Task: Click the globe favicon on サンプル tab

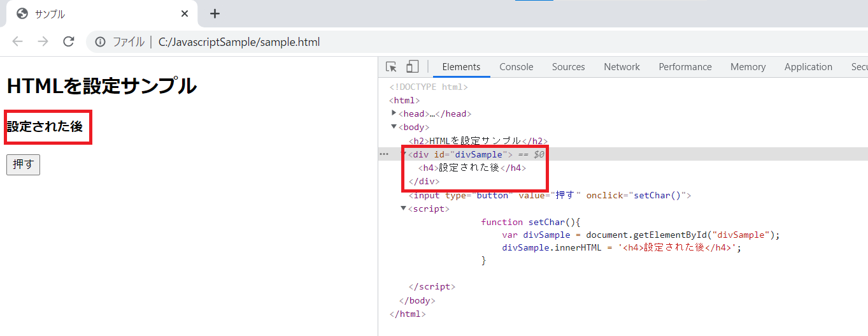Action: click(x=22, y=13)
